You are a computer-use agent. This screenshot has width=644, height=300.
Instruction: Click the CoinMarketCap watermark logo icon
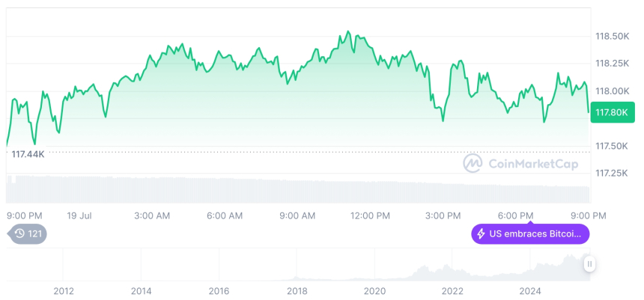click(x=473, y=163)
